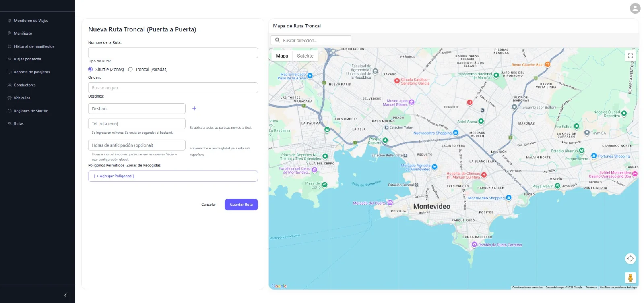Cancel the new route form

(208, 205)
